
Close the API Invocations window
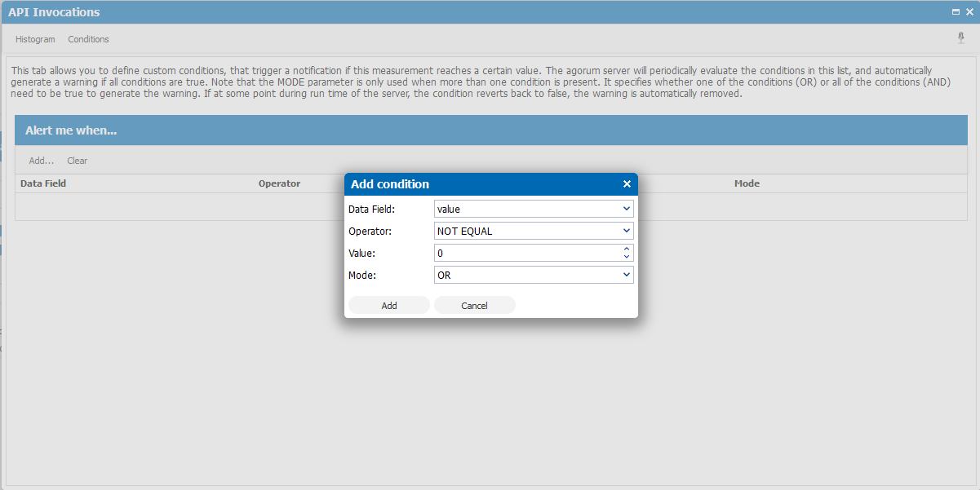pos(969,12)
